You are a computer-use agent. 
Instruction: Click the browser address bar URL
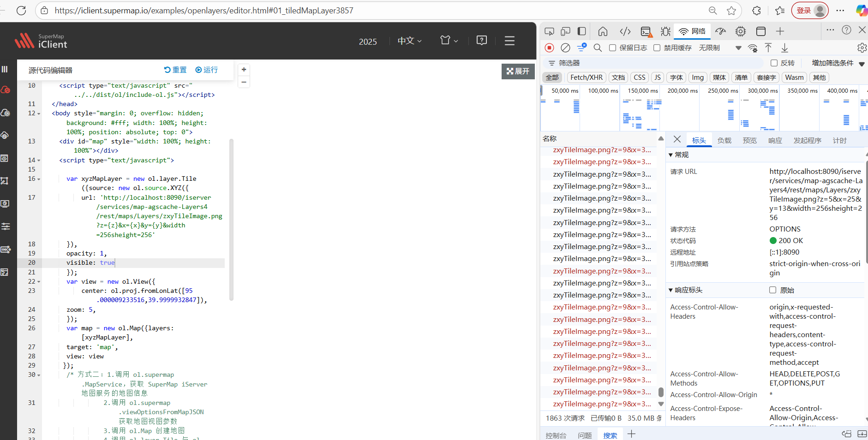(x=204, y=10)
